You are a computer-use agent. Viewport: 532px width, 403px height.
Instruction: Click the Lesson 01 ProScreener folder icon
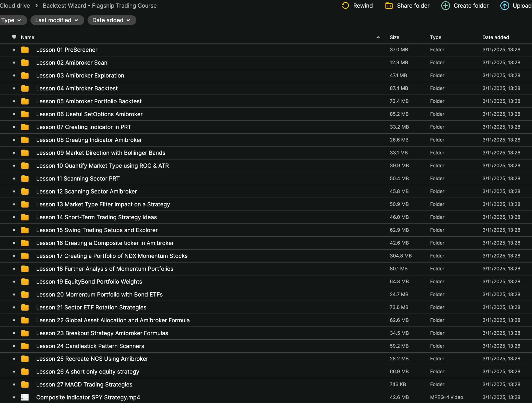[25, 50]
